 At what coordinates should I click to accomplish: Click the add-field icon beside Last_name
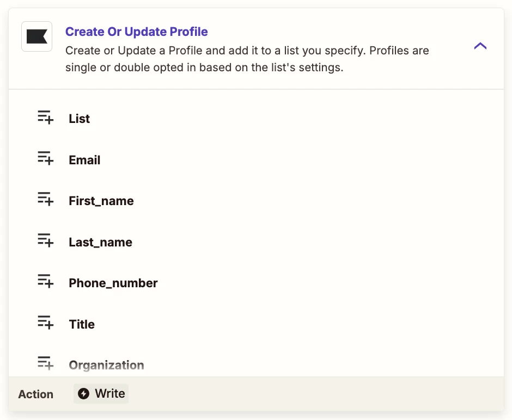(45, 240)
